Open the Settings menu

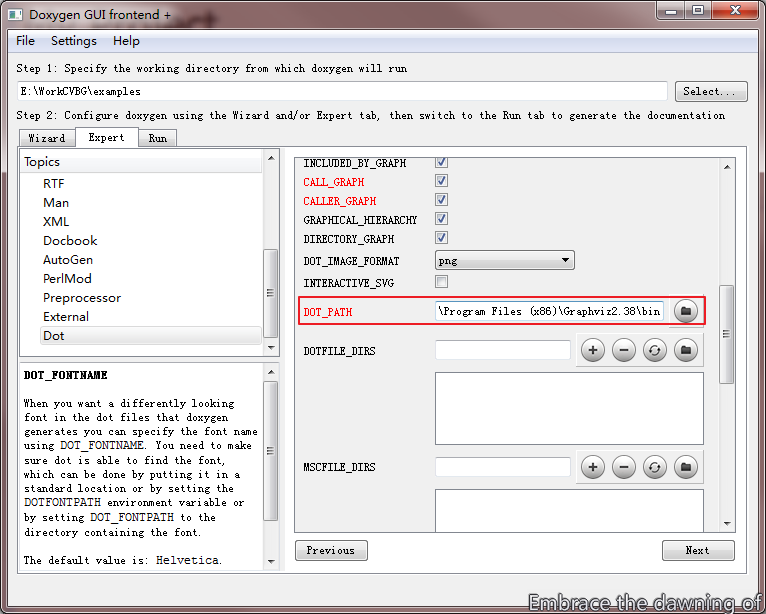[x=74, y=41]
